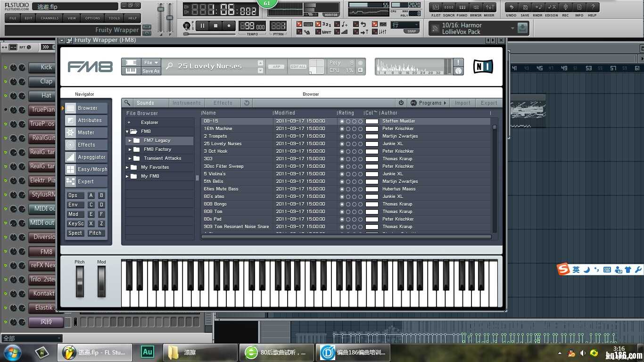The image size is (644, 362).
Task: Open the FL Studio browser (BRWSR)
Action: [x=476, y=7]
